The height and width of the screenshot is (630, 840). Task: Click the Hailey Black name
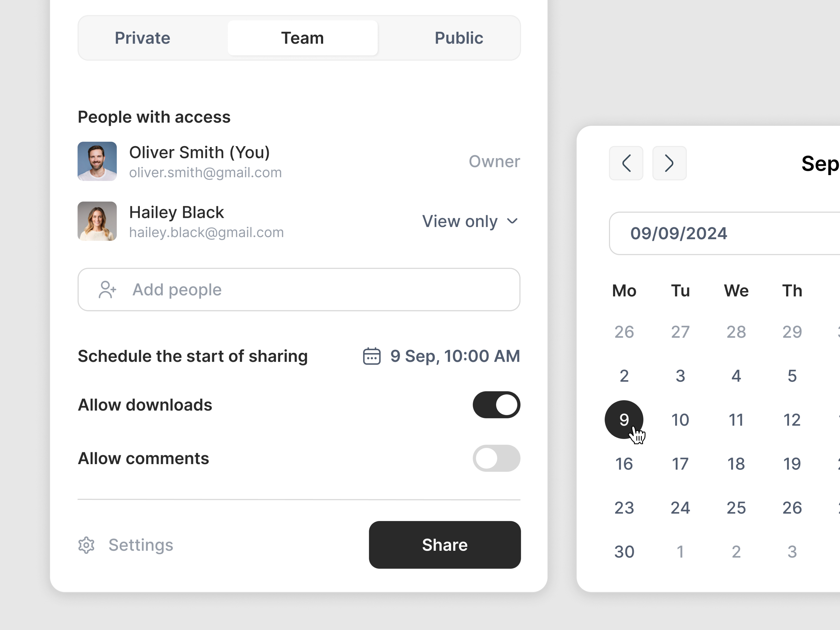pos(177,212)
